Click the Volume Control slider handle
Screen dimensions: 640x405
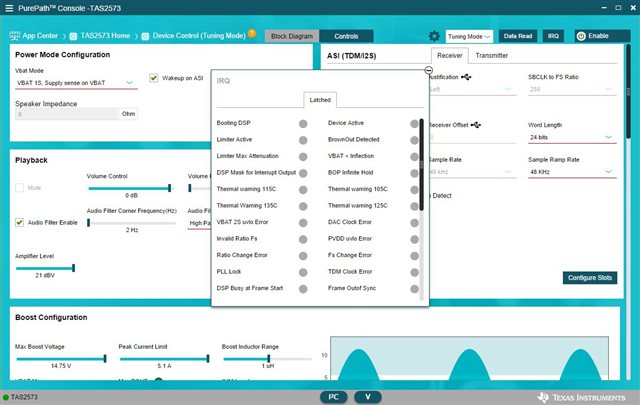pyautogui.click(x=169, y=188)
